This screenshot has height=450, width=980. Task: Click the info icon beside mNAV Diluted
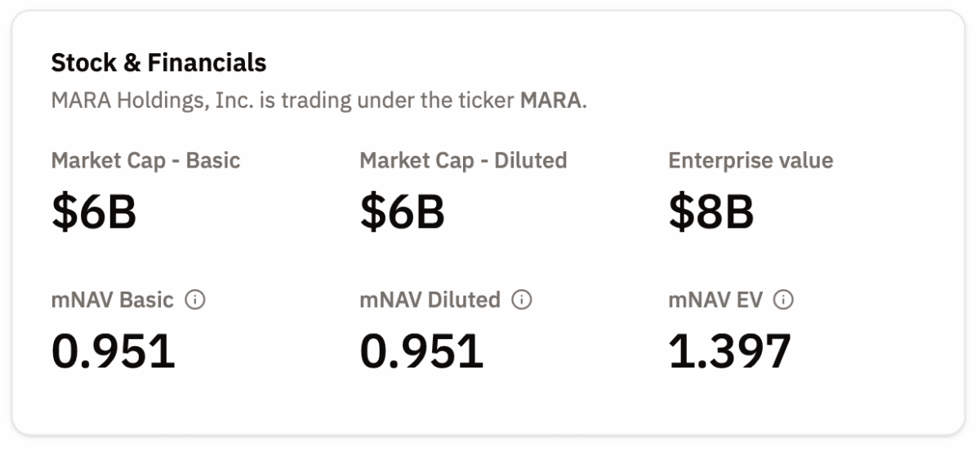522,300
